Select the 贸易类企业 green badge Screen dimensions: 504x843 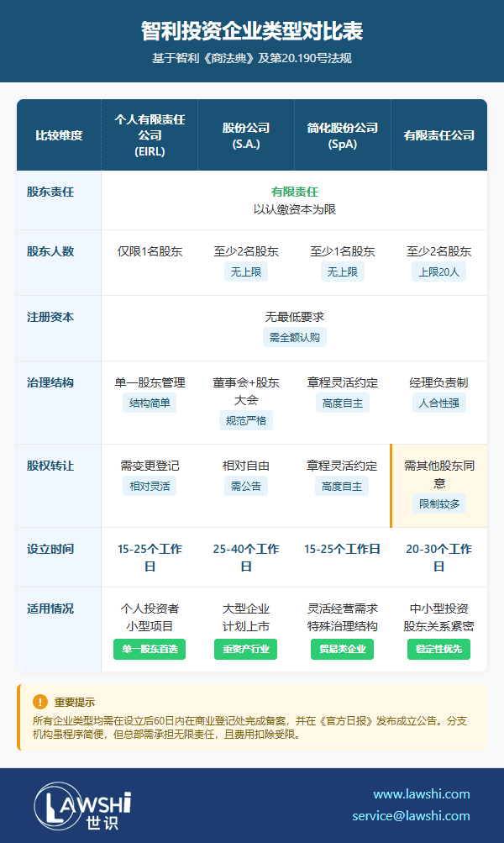coord(342,649)
